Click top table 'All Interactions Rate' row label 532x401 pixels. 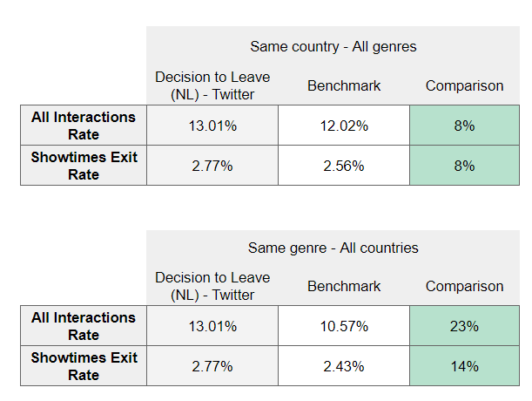[84, 126]
